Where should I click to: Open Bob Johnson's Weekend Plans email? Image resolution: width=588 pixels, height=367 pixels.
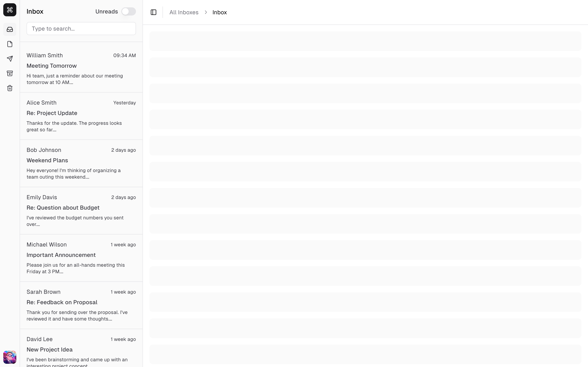81,163
